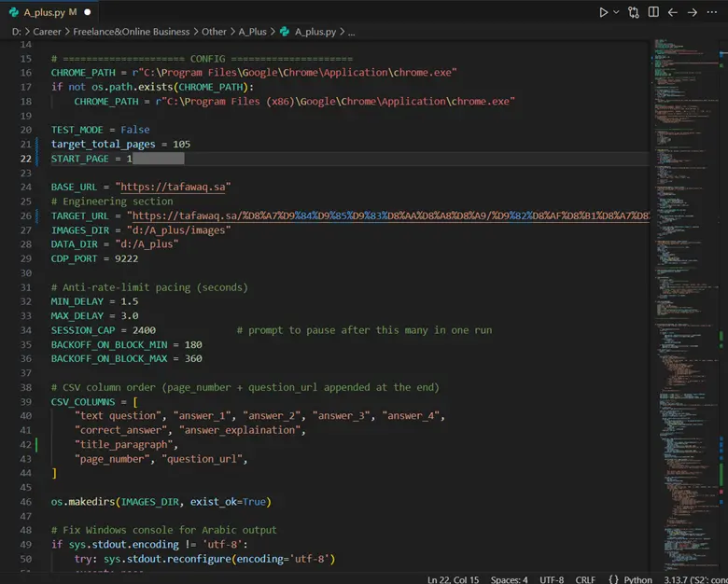Click the Python icon on the A_plus.py tab

tap(14, 12)
